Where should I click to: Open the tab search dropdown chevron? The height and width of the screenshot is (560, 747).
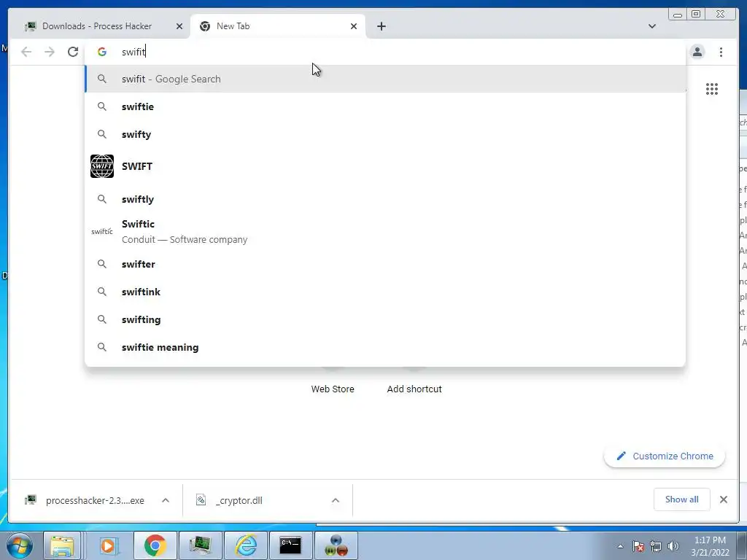click(651, 26)
